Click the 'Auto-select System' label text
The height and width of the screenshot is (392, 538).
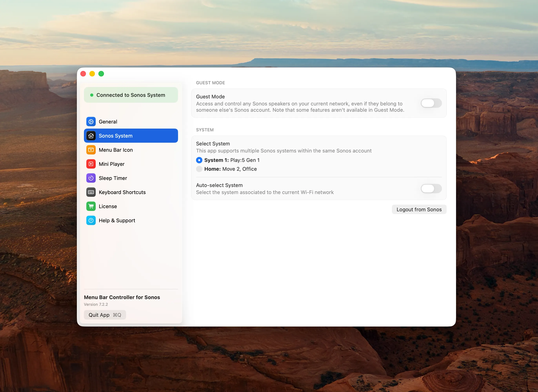tap(219, 185)
